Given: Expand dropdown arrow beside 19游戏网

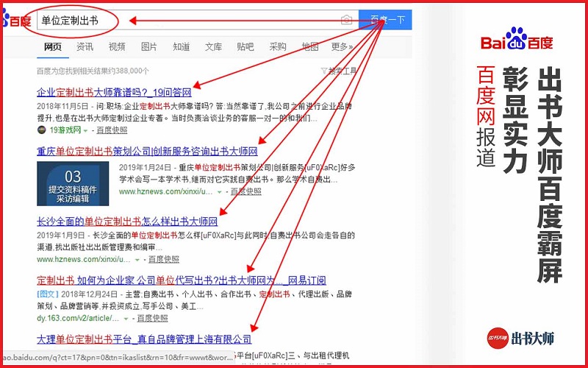Looking at the screenshot, I should (85, 130).
